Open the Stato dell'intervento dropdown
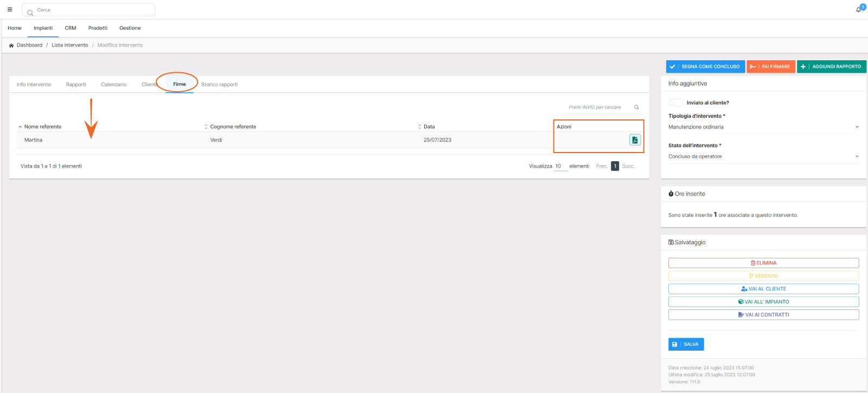Image resolution: width=868 pixels, height=393 pixels. 857,156
